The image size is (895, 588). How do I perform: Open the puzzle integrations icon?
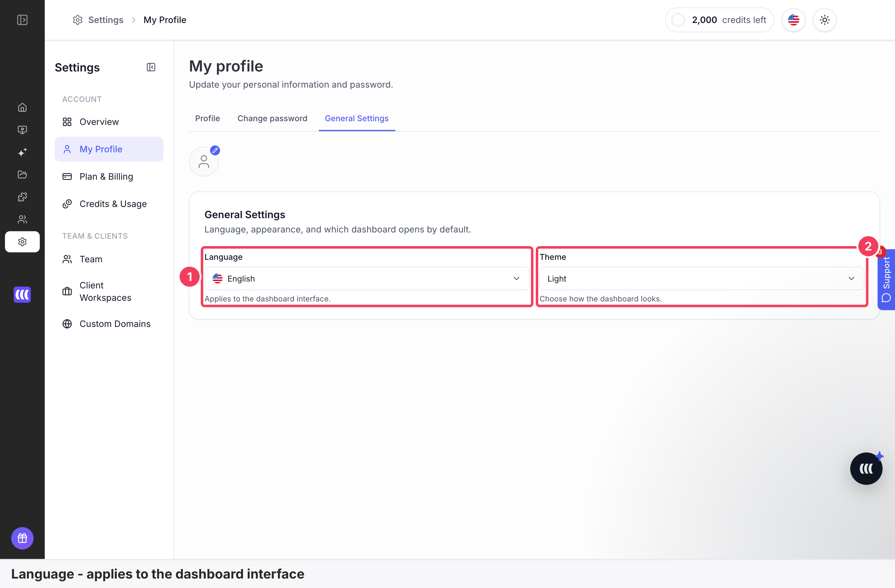pos(22,197)
